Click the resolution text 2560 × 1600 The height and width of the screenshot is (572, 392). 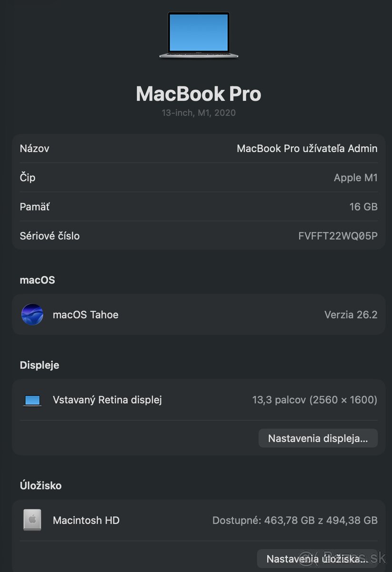pyautogui.click(x=343, y=400)
